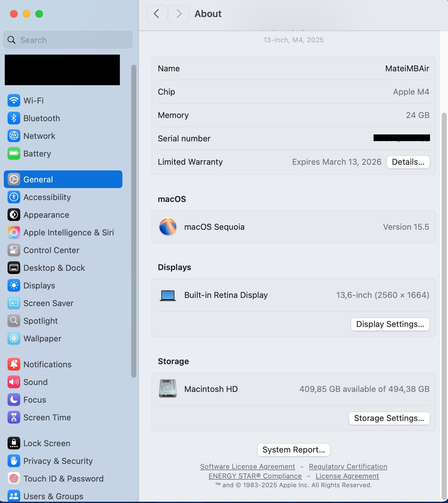Screen dimensions: 448x503
Task: Click the General gear icon
Action: point(14,180)
